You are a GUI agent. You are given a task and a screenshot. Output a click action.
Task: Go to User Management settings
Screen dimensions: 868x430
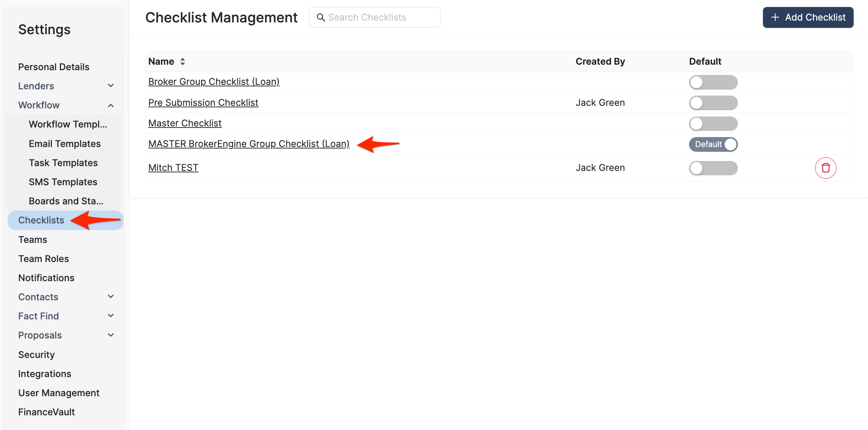(59, 393)
